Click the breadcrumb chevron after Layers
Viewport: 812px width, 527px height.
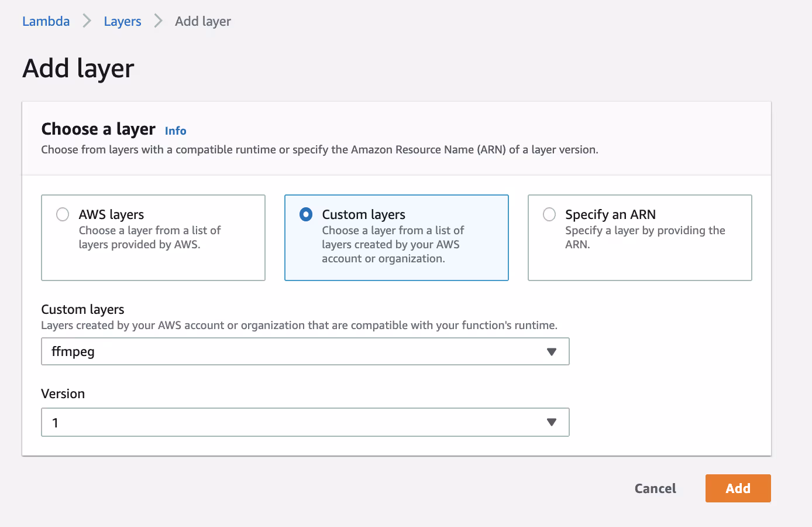click(x=158, y=21)
